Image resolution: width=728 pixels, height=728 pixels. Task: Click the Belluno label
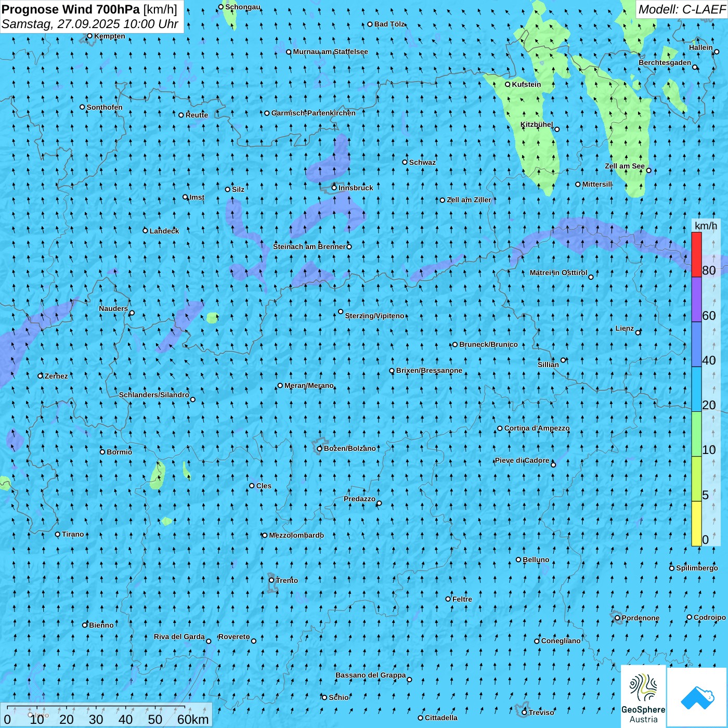coord(536,560)
